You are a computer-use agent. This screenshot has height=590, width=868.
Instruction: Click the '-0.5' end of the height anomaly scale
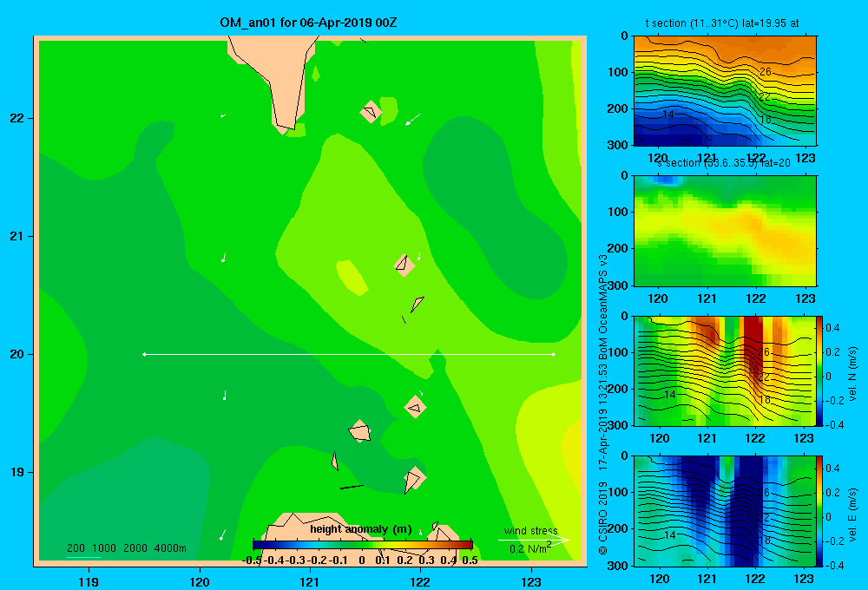252,560
